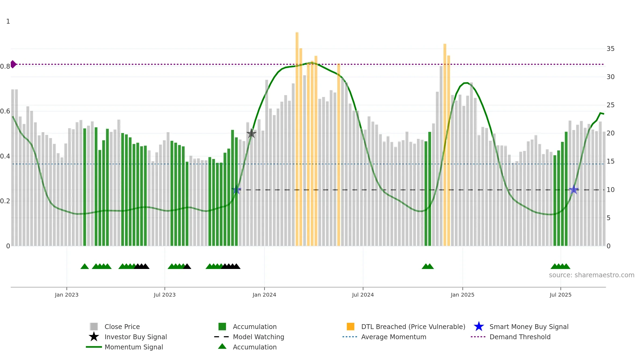Click the blue star icon in the legend
644x362 pixels.
click(479, 326)
